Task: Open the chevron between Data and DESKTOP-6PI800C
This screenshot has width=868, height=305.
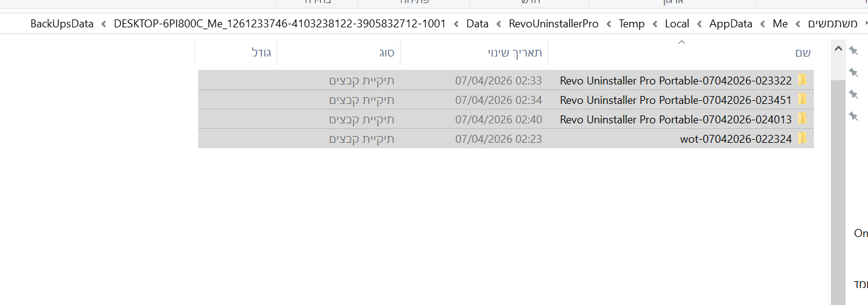Action: click(456, 24)
